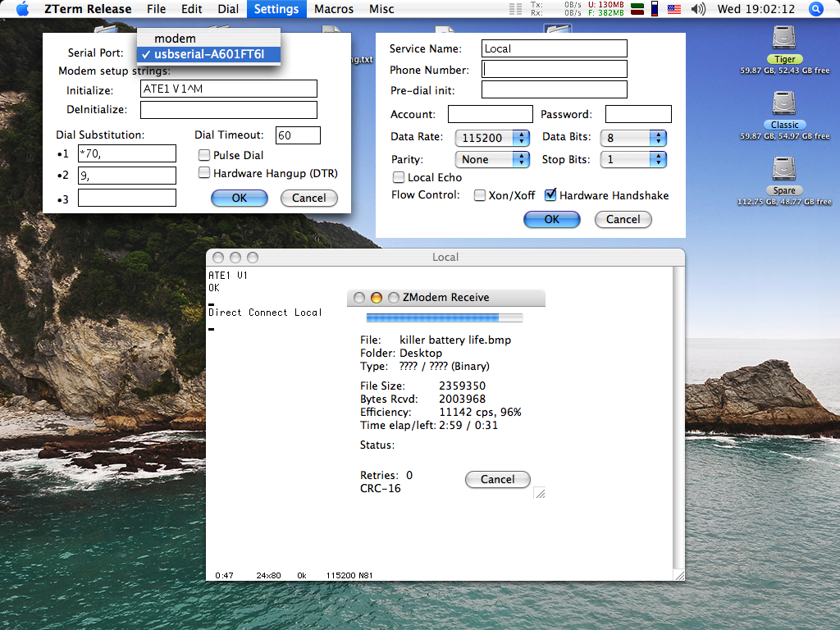Uncheck Hardware Handshake checkbox
The width and height of the screenshot is (840, 630).
[550, 194]
